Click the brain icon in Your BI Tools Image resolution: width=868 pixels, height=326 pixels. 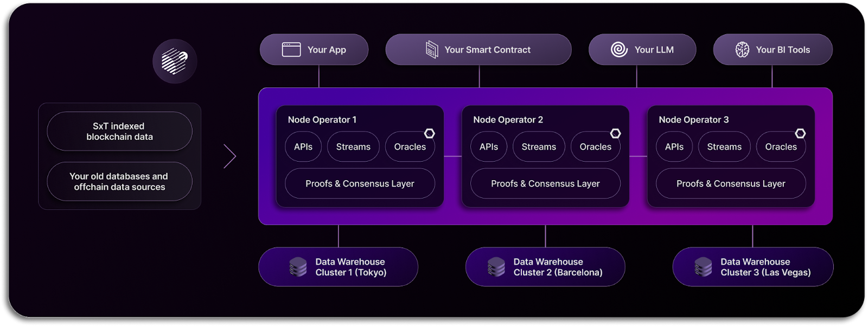click(742, 49)
